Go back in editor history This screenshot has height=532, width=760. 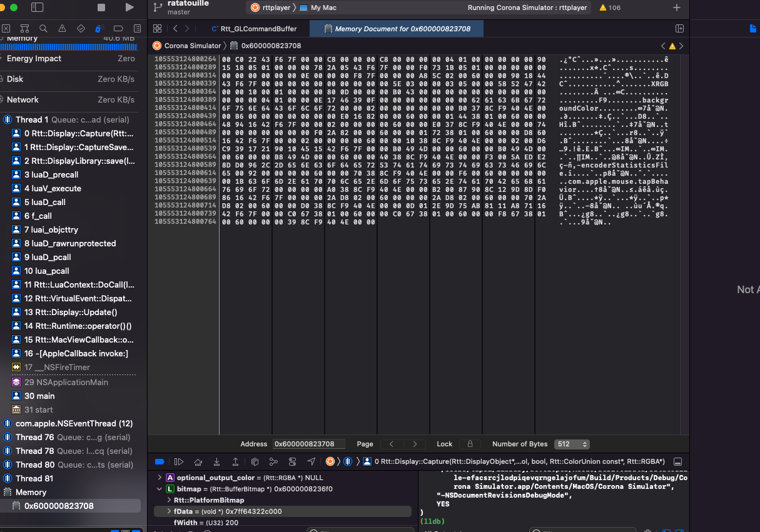(175, 29)
